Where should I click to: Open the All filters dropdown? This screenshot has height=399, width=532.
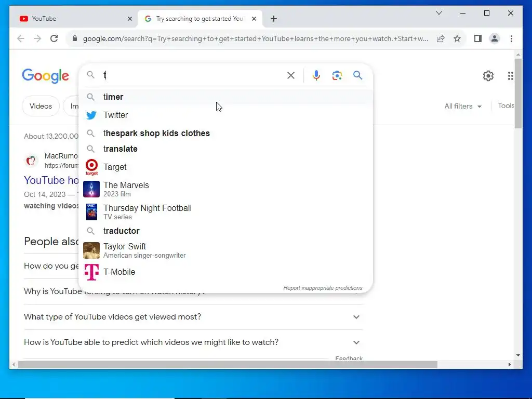pyautogui.click(x=463, y=106)
